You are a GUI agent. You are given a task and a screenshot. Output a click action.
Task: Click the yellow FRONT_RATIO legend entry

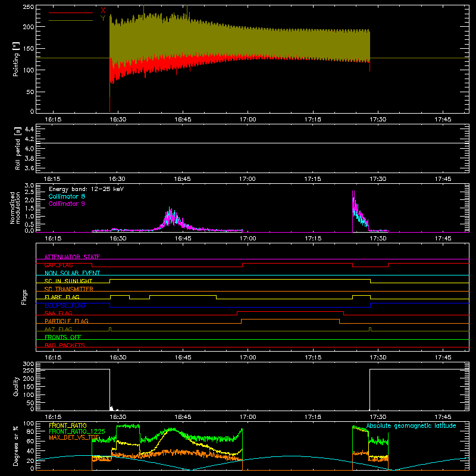point(68,425)
